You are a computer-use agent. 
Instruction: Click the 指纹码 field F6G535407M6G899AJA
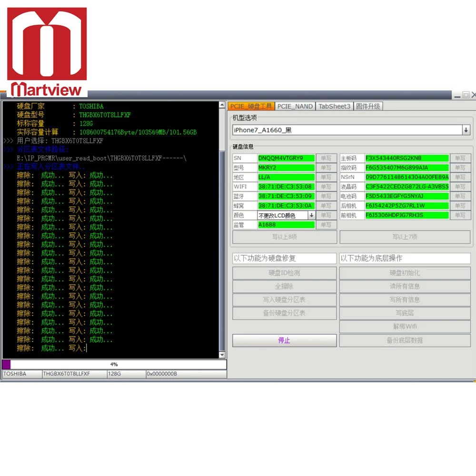pos(407,168)
